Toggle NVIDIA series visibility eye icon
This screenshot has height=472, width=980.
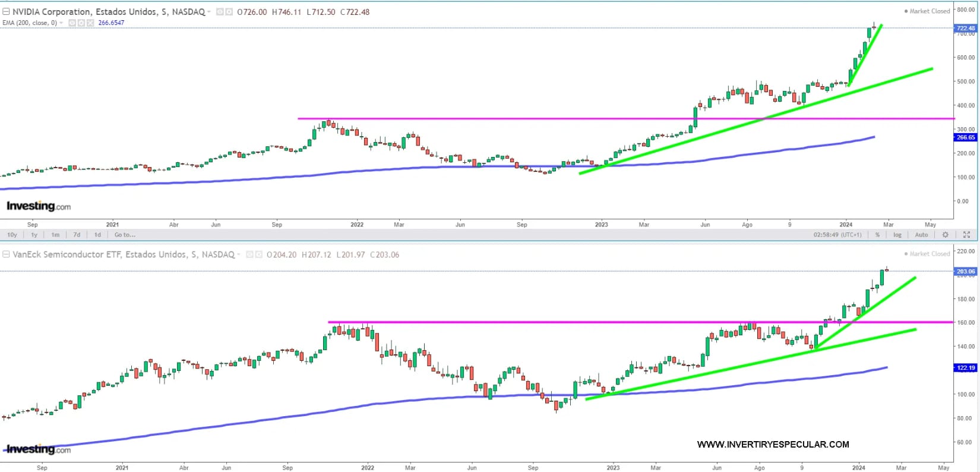click(220, 12)
